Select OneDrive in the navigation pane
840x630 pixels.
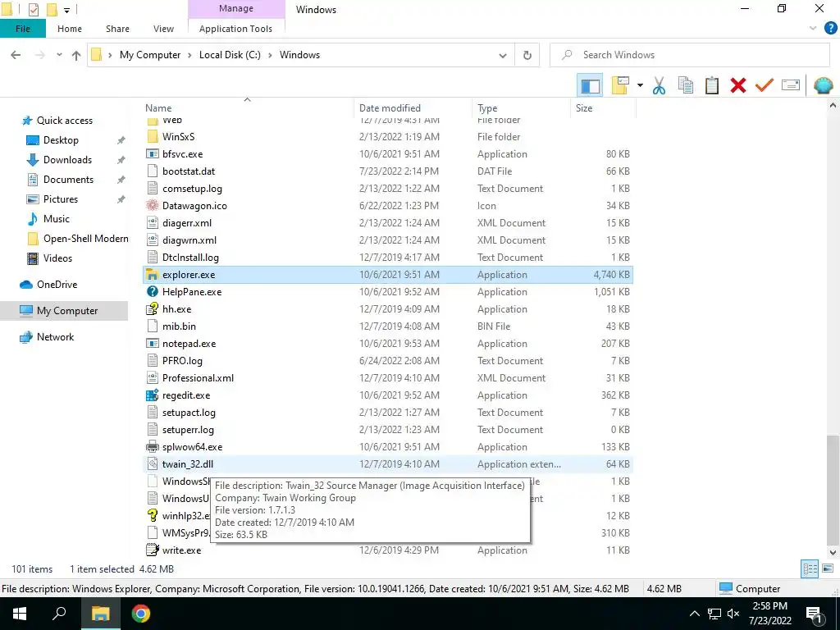[57, 285]
